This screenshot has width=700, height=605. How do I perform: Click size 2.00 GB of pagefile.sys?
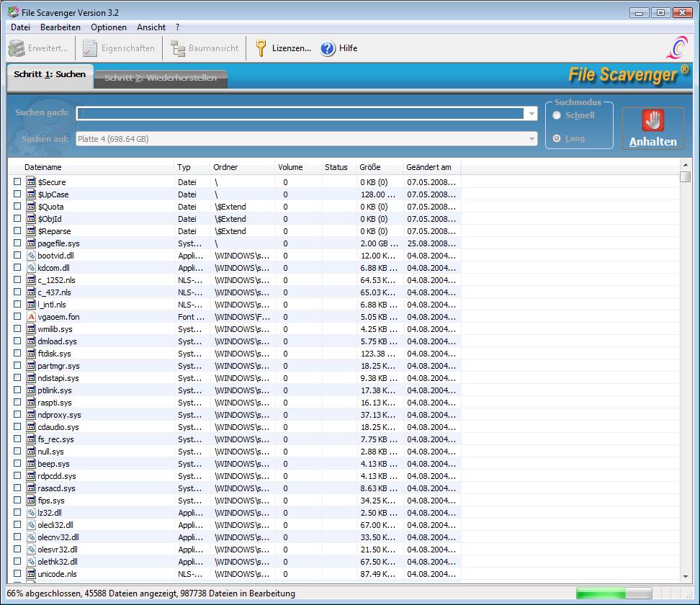(379, 243)
